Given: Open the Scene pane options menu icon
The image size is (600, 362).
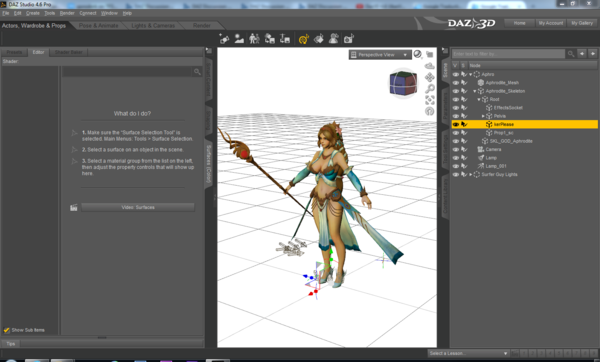Looking at the screenshot, I should point(445,51).
